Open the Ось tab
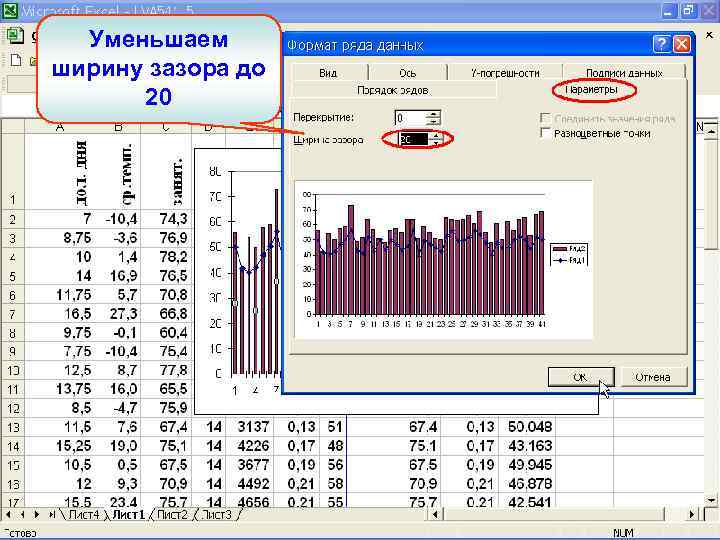The image size is (720, 540). (407, 73)
